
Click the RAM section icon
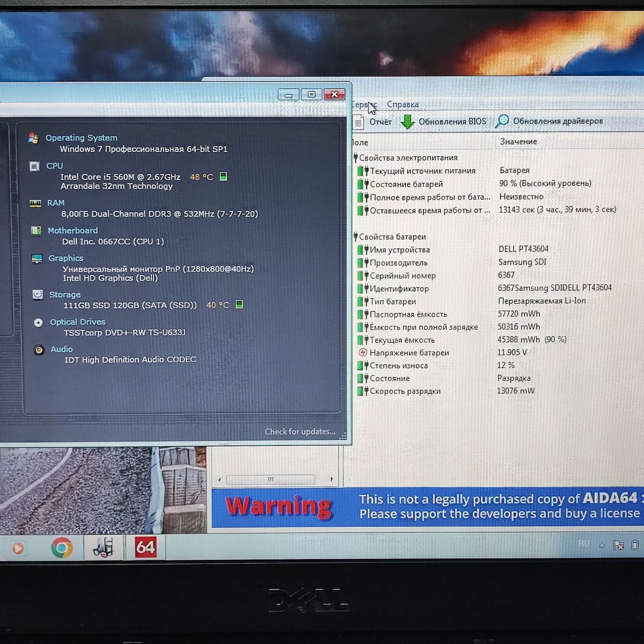35,203
